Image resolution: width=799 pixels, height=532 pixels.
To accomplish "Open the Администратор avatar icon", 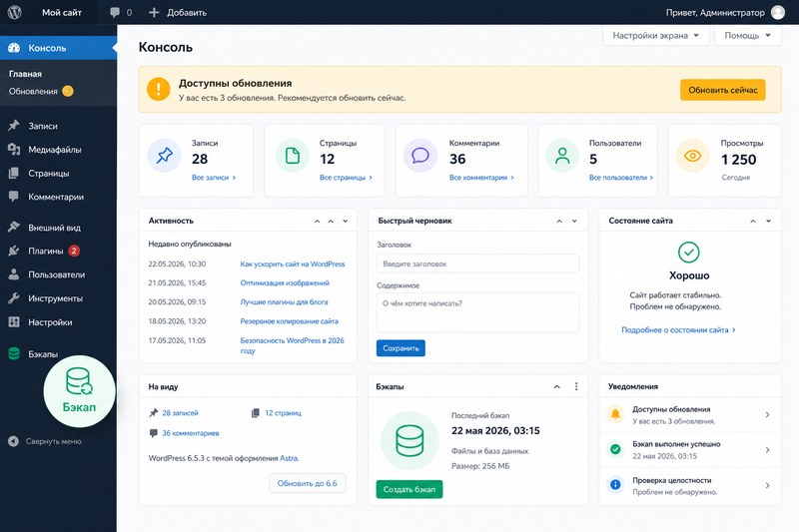I will [x=778, y=12].
